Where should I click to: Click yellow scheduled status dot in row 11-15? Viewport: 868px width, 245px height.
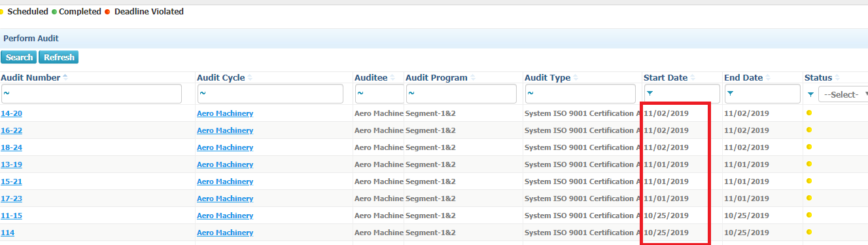tap(809, 215)
